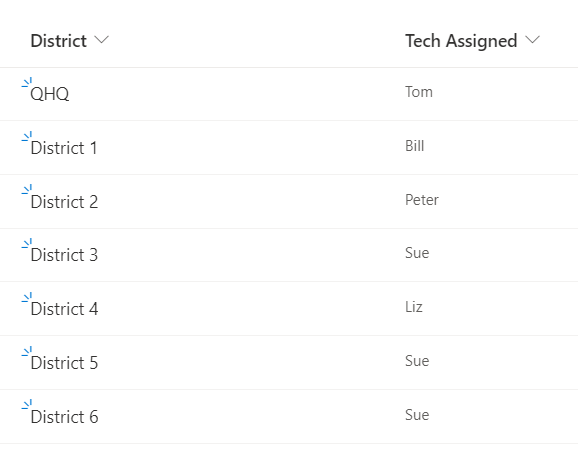Click the new-item glimmer icon beside District 5
This screenshot has height=470, width=578.
coord(27,351)
